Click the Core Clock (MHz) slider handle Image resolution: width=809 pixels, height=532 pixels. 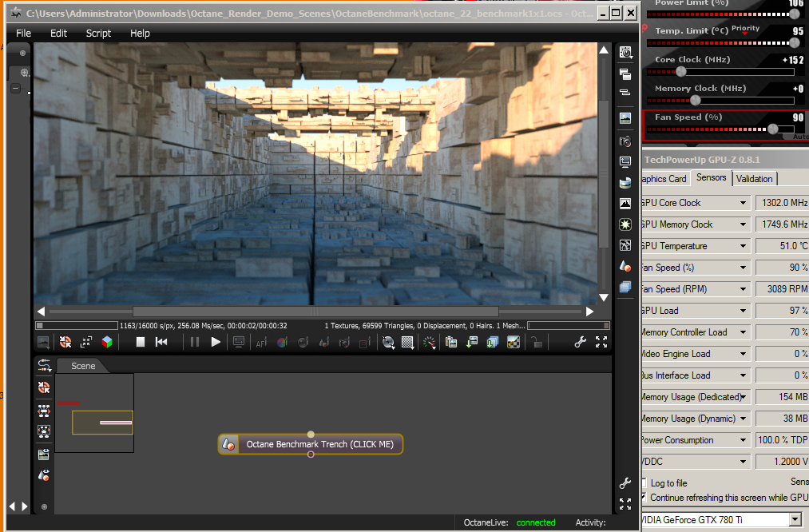point(681,71)
